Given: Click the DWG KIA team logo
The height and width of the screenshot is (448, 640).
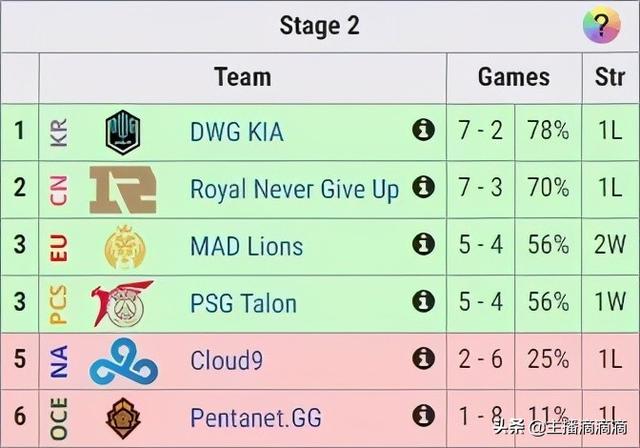Looking at the screenshot, I should [x=123, y=132].
